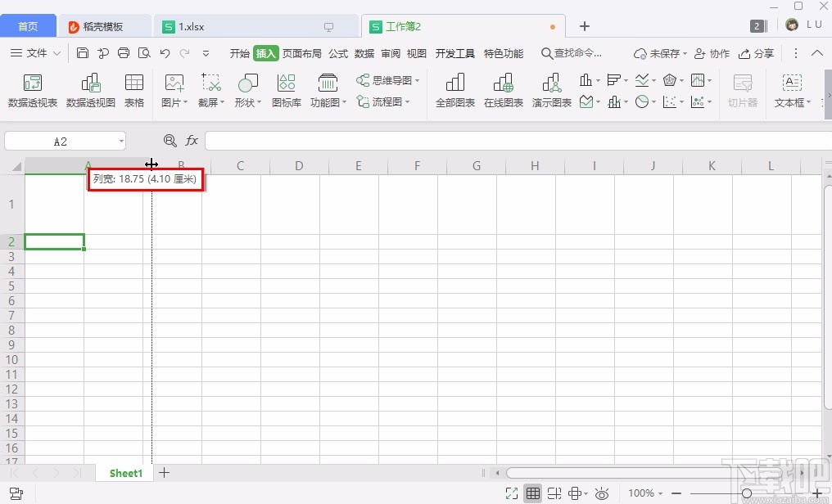Browse 全部图表 all charts

click(454, 88)
